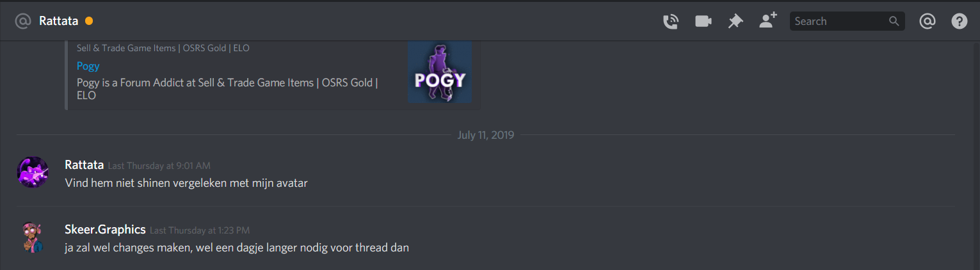Enlarge the POGY embed thumbnail
Screen dimensions: 980x270
tap(440, 72)
